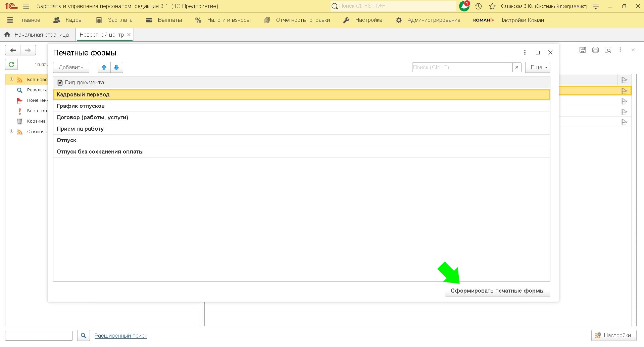Click the print preview icon
644x347 pixels.
click(608, 50)
